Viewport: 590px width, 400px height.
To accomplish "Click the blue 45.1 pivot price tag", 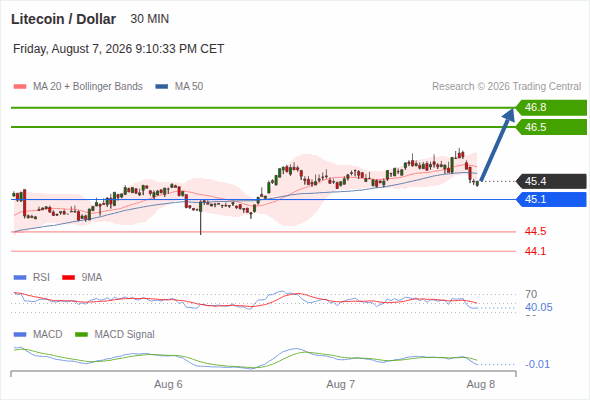I will click(x=551, y=199).
